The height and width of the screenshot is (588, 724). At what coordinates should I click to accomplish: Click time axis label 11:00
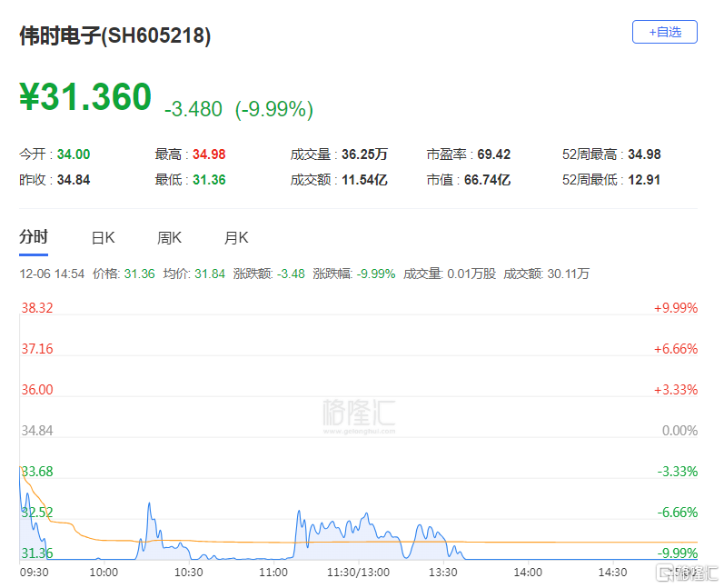pos(273,573)
